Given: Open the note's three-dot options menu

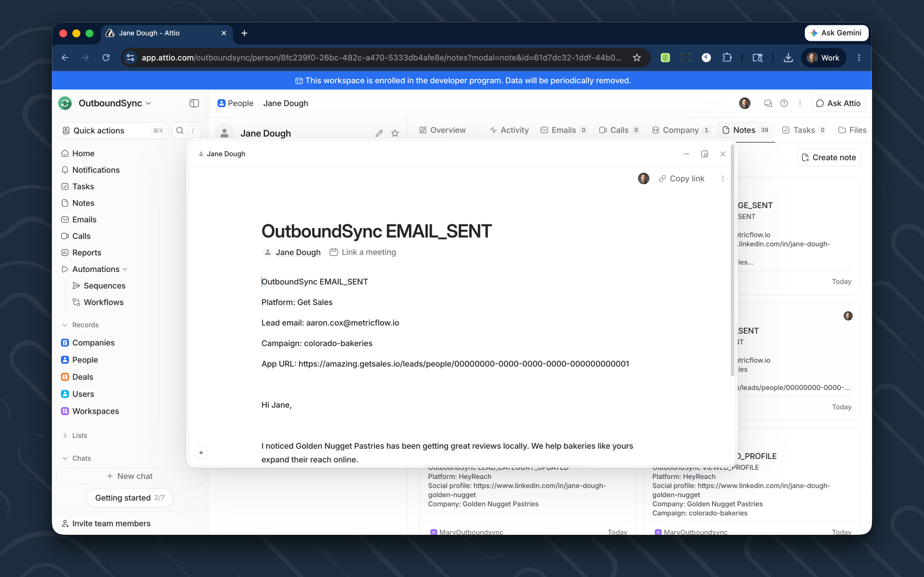Looking at the screenshot, I should click(x=723, y=179).
